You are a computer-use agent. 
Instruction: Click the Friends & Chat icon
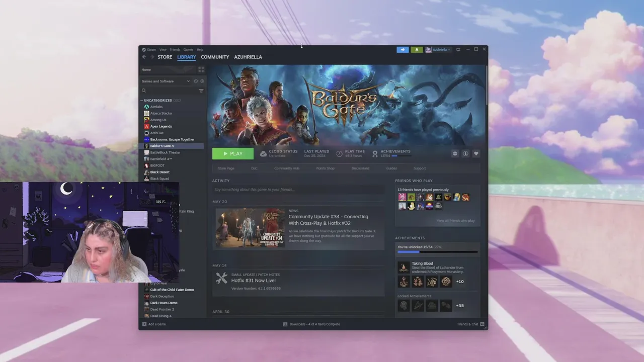point(482,324)
